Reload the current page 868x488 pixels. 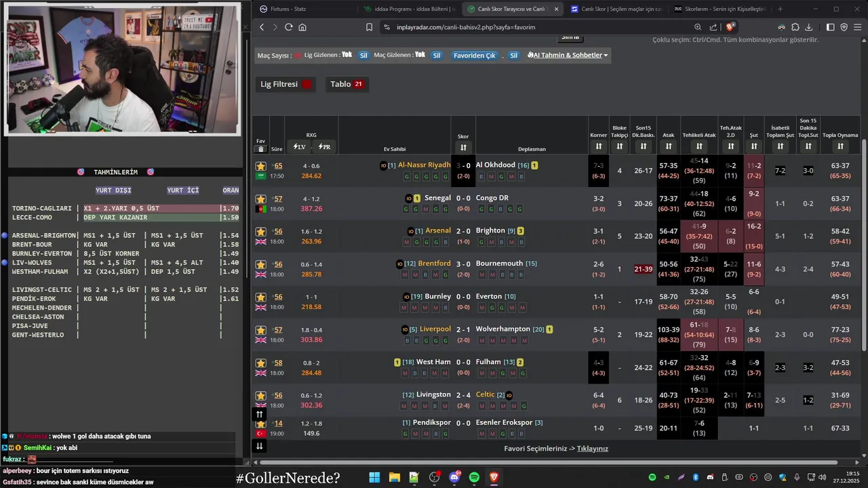tap(288, 27)
